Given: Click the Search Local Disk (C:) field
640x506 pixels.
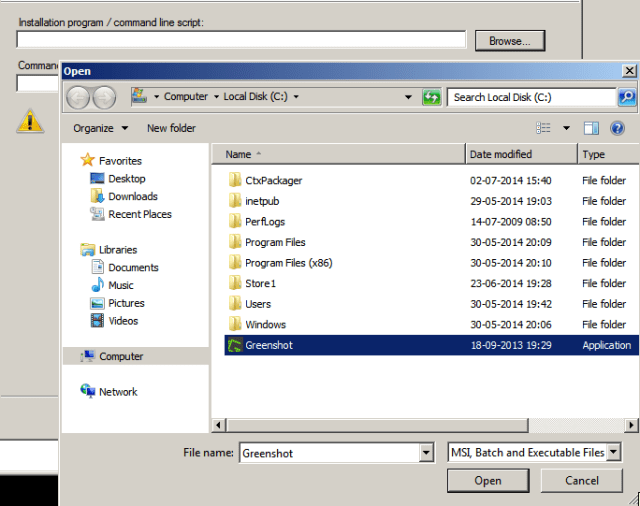Looking at the screenshot, I should 531,97.
